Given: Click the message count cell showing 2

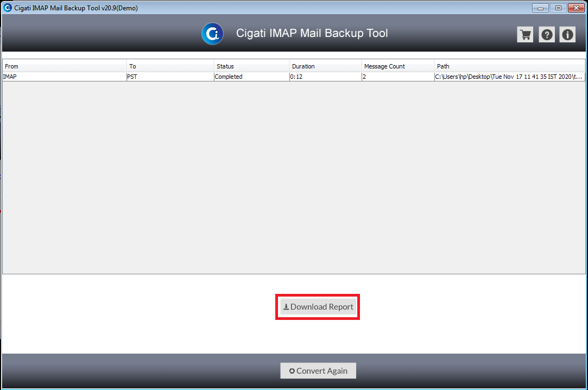Looking at the screenshot, I should (398, 77).
